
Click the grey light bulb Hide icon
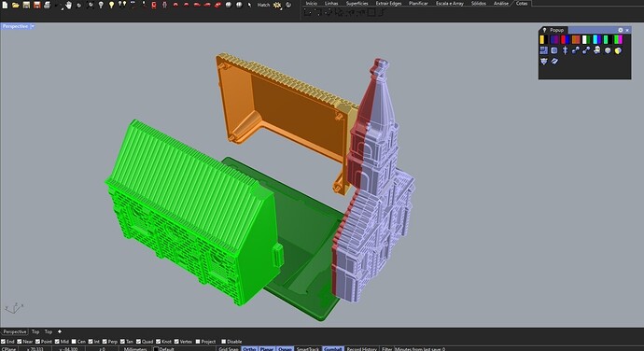pyautogui.click(x=101, y=5)
